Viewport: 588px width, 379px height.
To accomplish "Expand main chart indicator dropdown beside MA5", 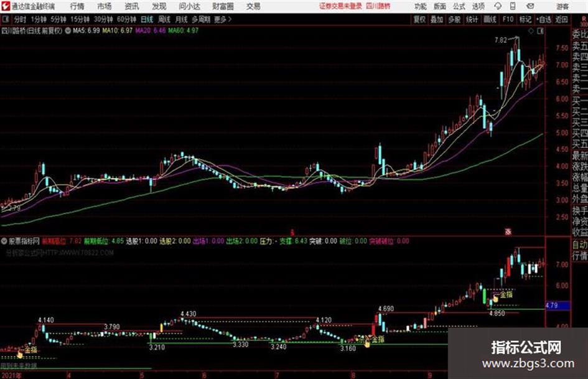I will point(68,30).
